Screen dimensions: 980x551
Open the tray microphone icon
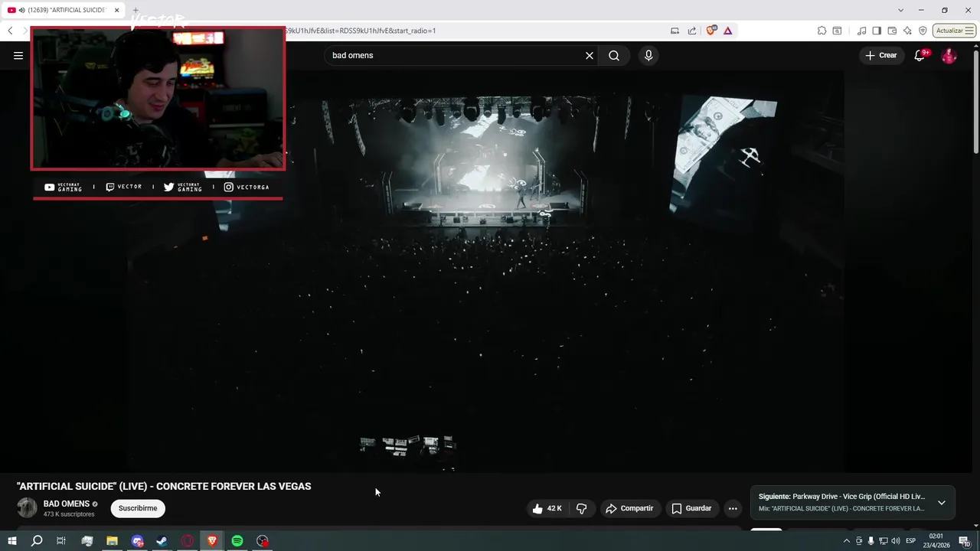tap(871, 541)
